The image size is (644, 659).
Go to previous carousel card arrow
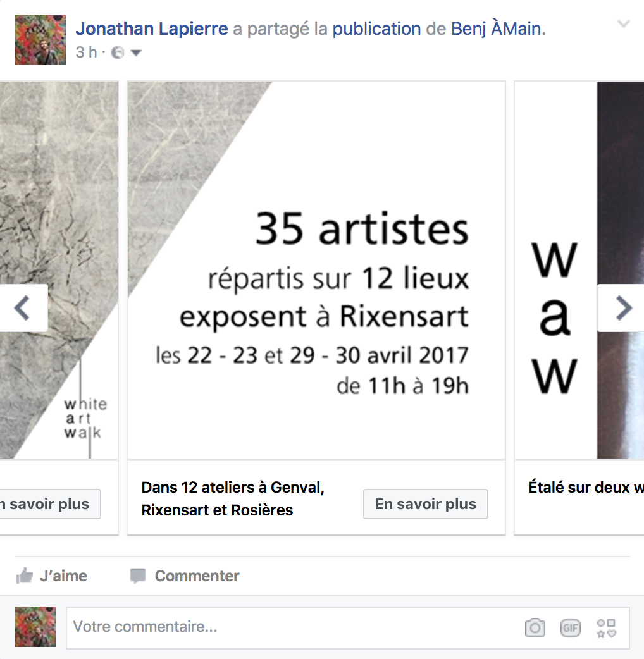pyautogui.click(x=23, y=308)
